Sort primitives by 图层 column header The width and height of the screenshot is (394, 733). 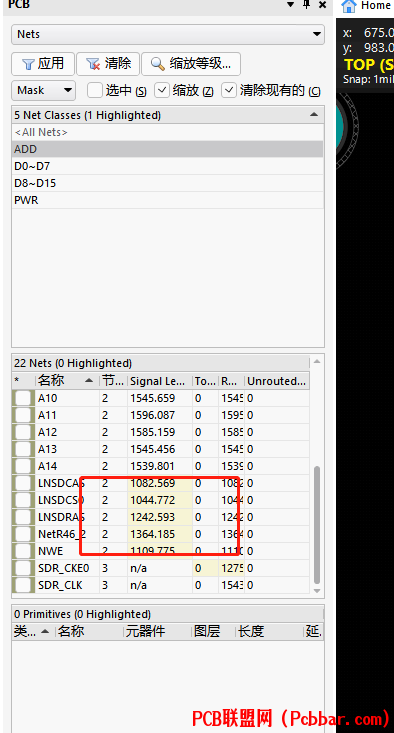[213, 632]
